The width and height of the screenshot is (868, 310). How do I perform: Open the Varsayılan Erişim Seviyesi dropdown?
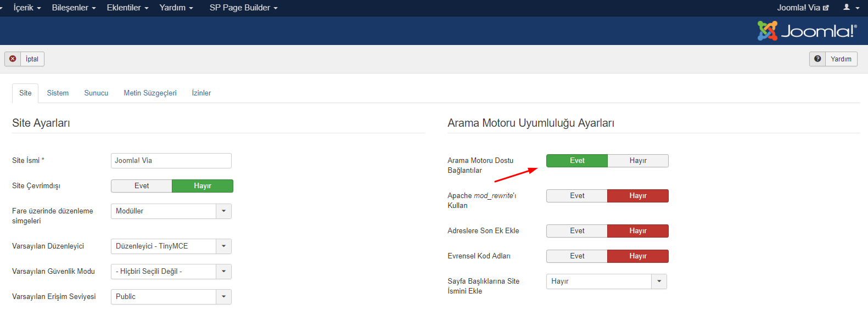pyautogui.click(x=223, y=297)
